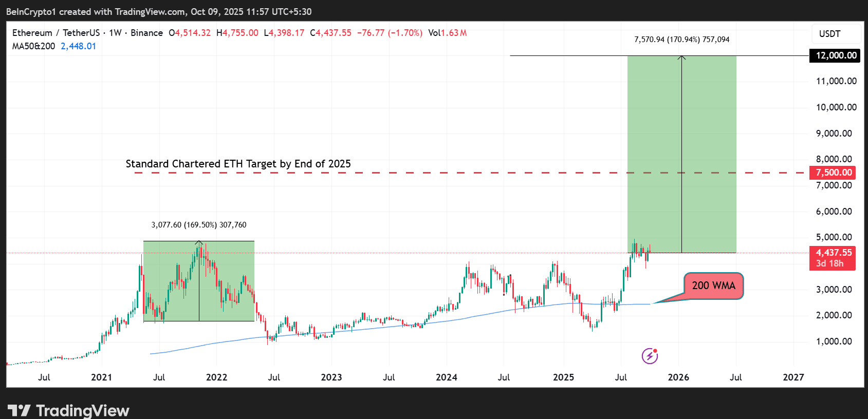Screen dimensions: 868x419
Task: Click the MA50&200 indicator legend
Action: point(33,46)
